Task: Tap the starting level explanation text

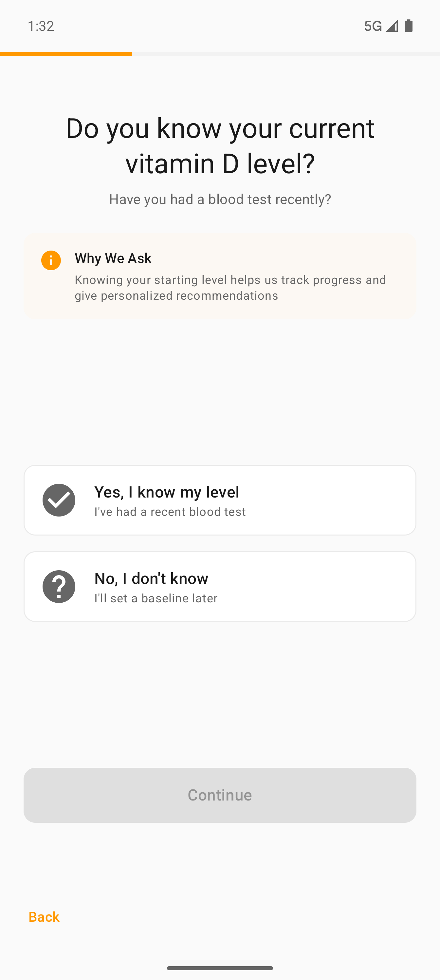Action: (x=230, y=288)
